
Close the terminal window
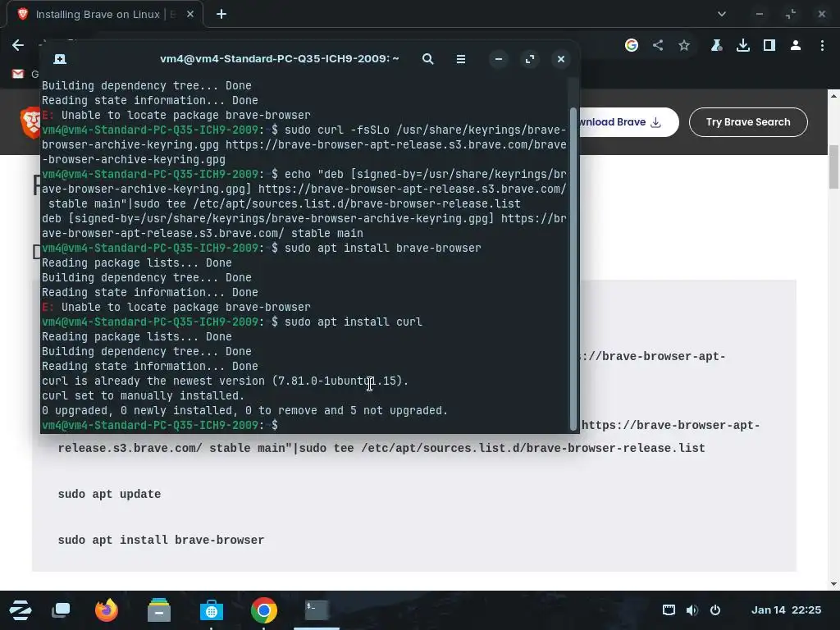(x=561, y=59)
